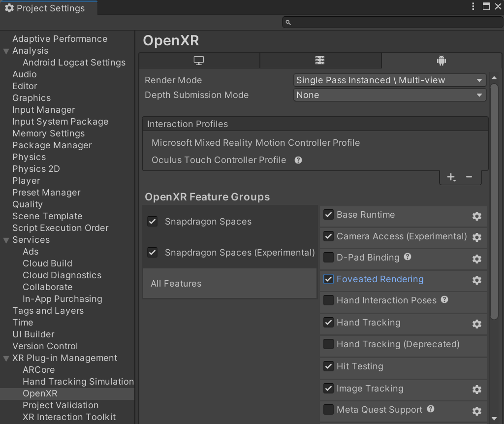Open Quality settings category
Image resolution: width=504 pixels, height=424 pixels.
point(28,204)
